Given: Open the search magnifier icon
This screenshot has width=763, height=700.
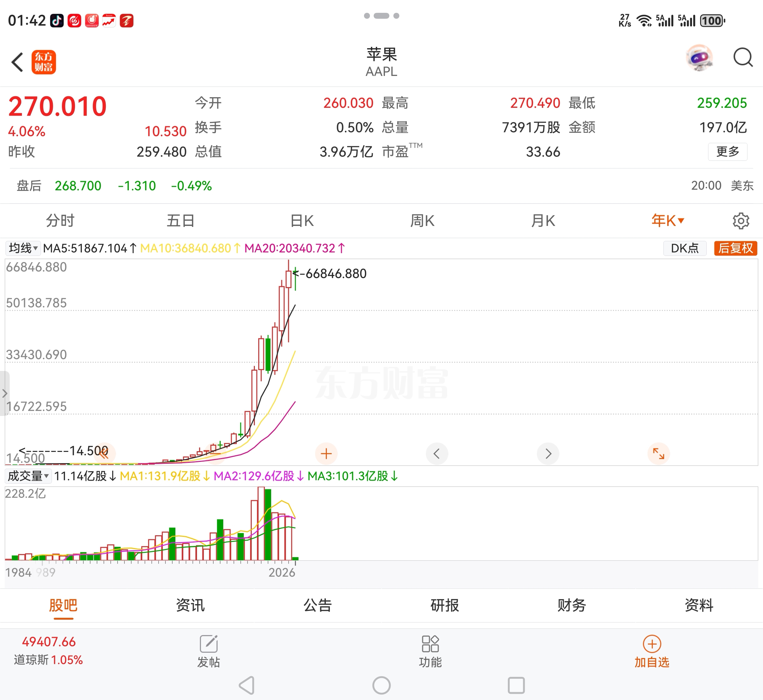Looking at the screenshot, I should click(743, 58).
